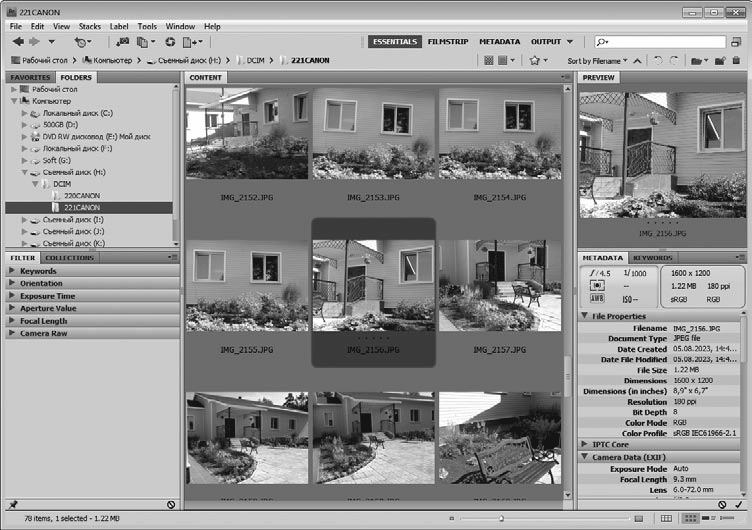
Task: Switch to the Filmstrip workspace
Action: click(x=447, y=42)
